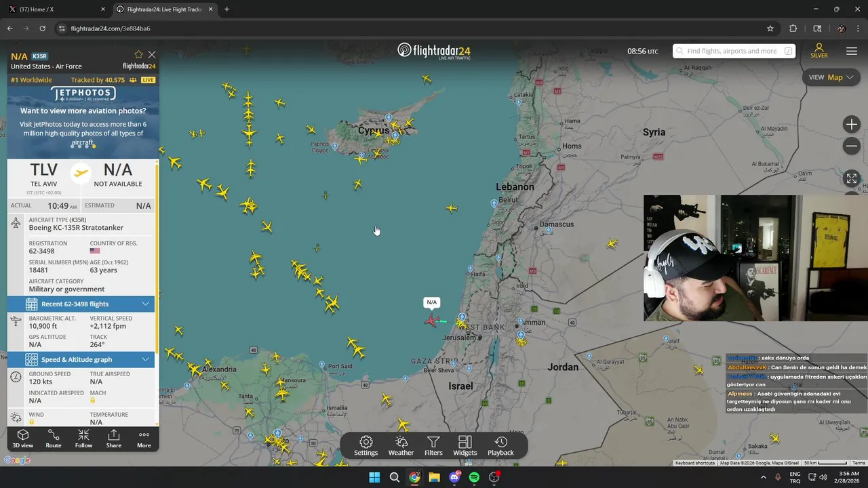Click the N/A callout label on map
Image resolution: width=868 pixels, height=488 pixels.
click(x=431, y=302)
